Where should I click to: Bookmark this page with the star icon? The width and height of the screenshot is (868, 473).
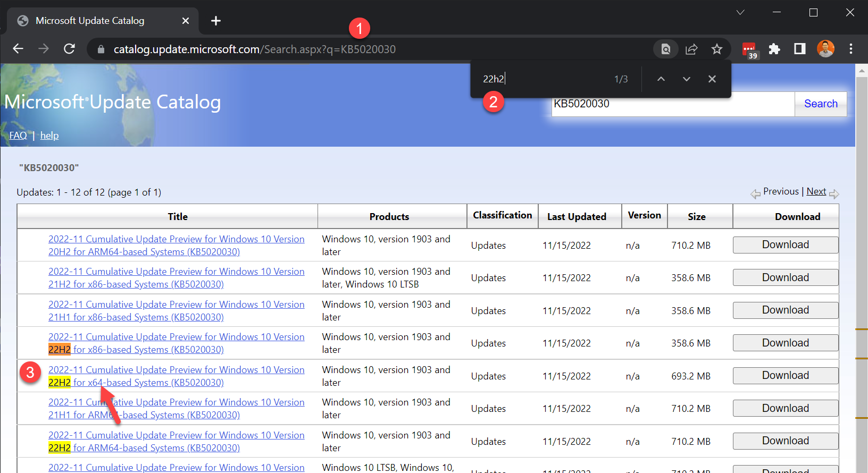tap(717, 49)
